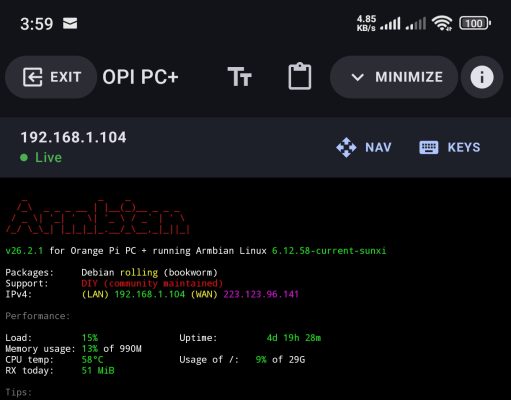The image size is (511, 400).
Task: Tap the CPU temp 58°C value
Action: pyautogui.click(x=93, y=360)
